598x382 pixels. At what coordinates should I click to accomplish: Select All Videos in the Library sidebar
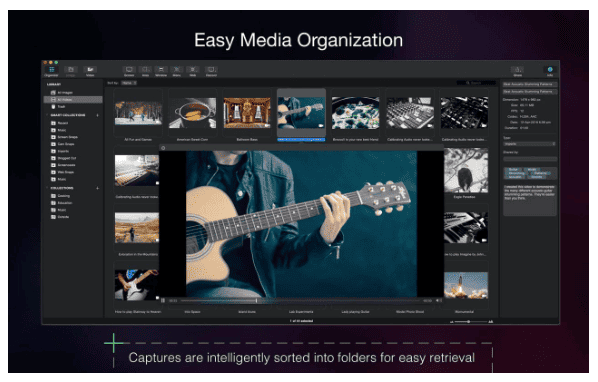tap(72, 100)
